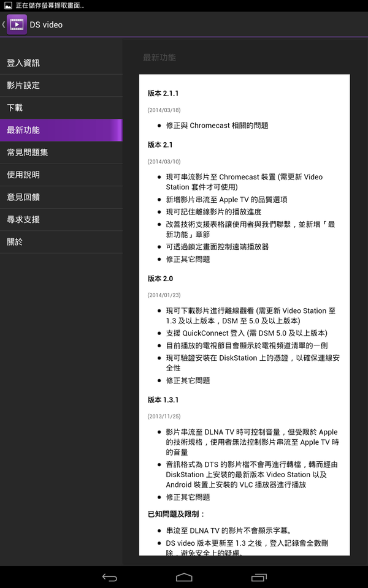Tap 修正其它問題 under version 1.3.1
Image resolution: width=368 pixels, height=588 pixels.
pyautogui.click(x=188, y=497)
